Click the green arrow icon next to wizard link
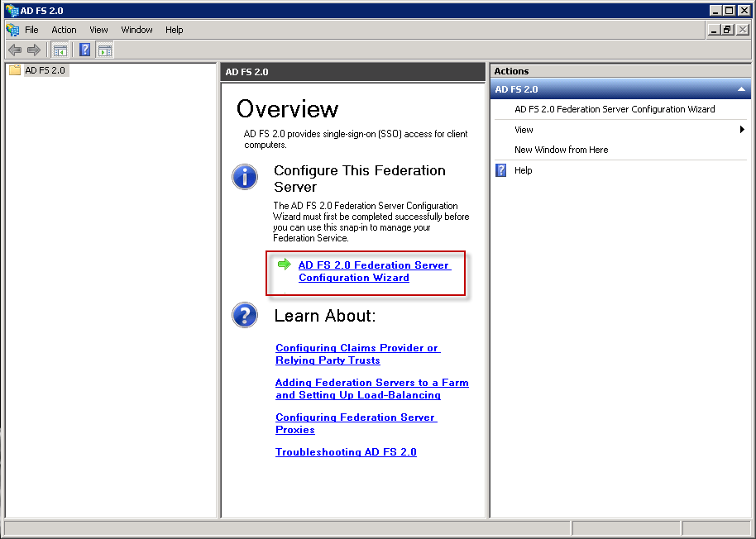Viewport: 756px width, 539px height. point(285,264)
